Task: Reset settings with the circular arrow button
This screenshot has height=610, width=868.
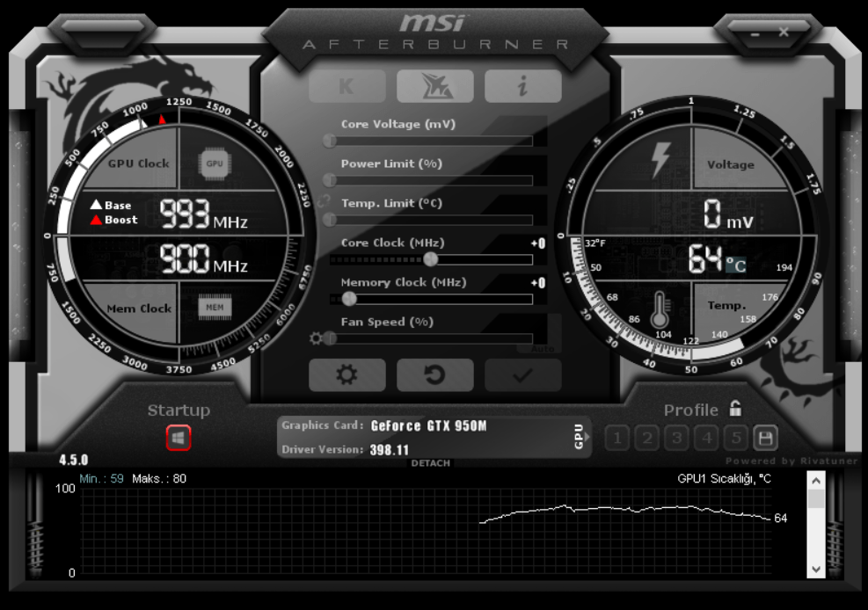Action: (x=435, y=375)
